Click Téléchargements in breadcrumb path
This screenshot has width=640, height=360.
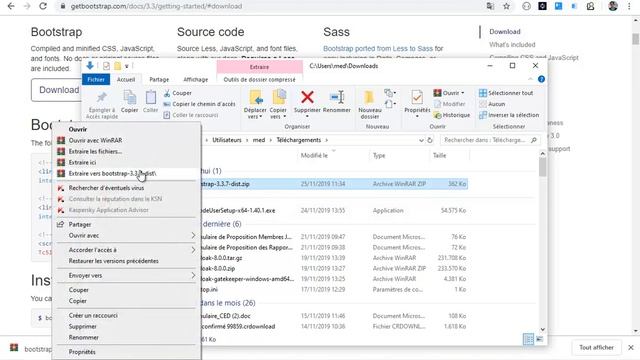tap(299, 140)
